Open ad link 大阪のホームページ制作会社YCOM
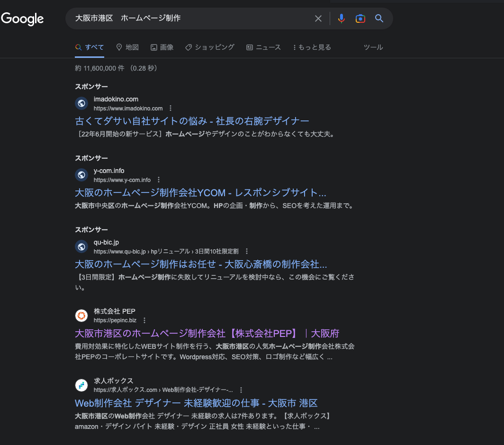This screenshot has height=445, width=504. [200, 192]
